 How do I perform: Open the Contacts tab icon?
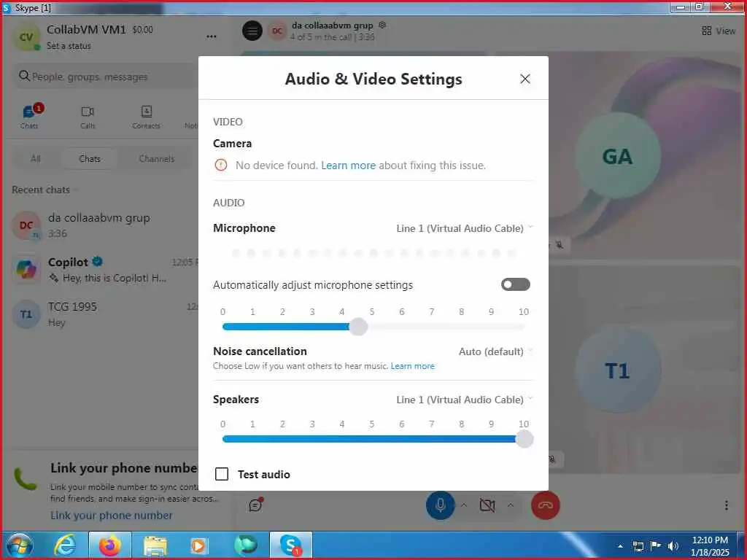tap(146, 117)
